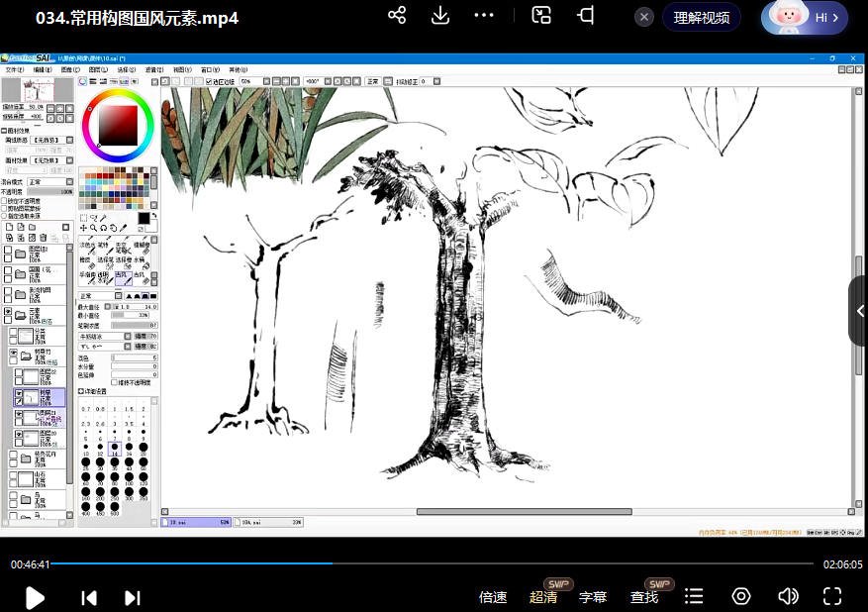The width and height of the screenshot is (868, 612).
Task: Open the 文件 menu in SAI
Action: [12, 70]
